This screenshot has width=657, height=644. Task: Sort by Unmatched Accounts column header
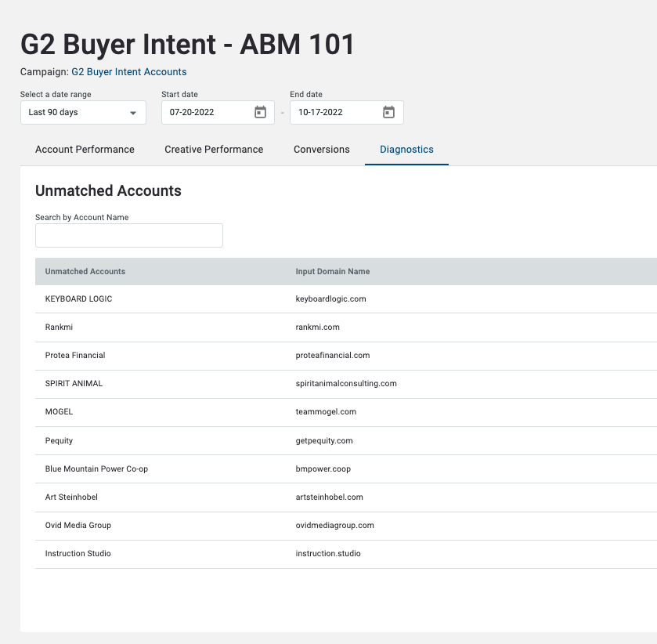[x=85, y=271]
